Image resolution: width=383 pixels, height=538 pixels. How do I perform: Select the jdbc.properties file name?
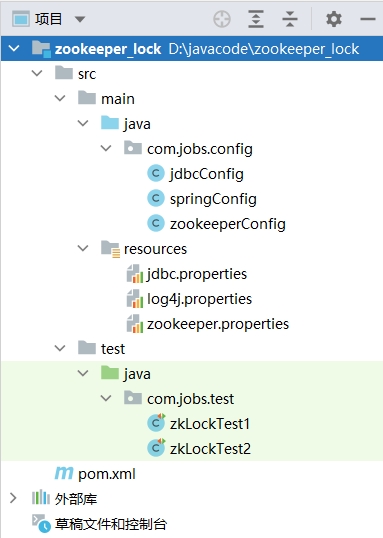(197, 274)
